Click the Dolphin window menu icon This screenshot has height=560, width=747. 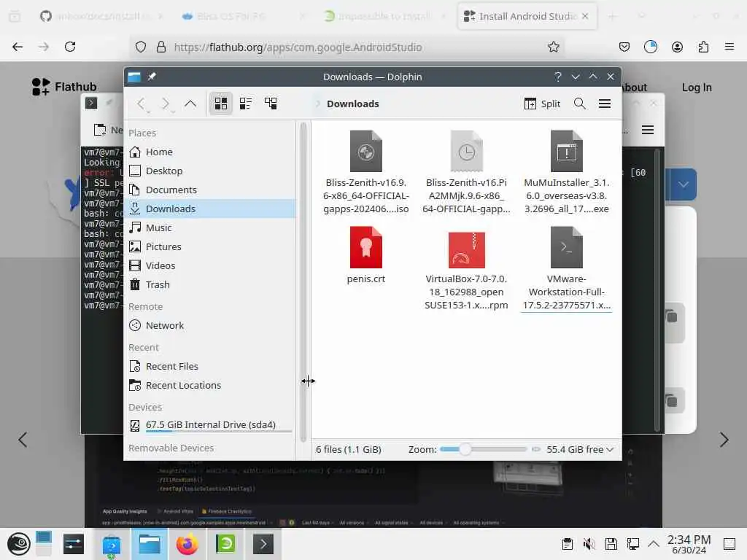point(134,77)
